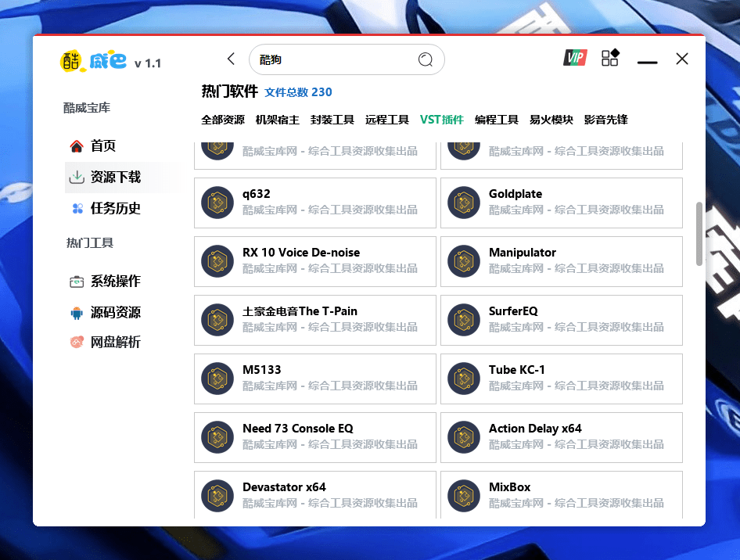
Task: Click the 土豪金电音The T-Pain icon
Action: click(217, 320)
